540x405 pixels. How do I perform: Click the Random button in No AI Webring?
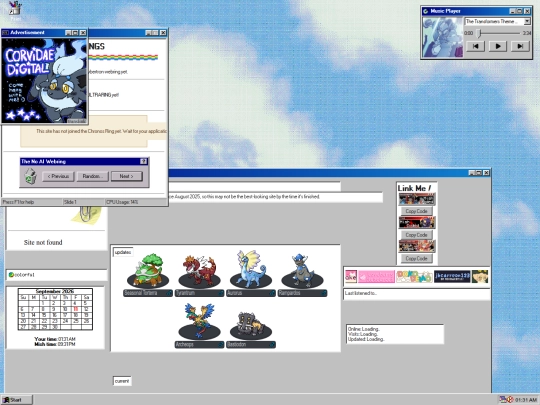[92, 176]
